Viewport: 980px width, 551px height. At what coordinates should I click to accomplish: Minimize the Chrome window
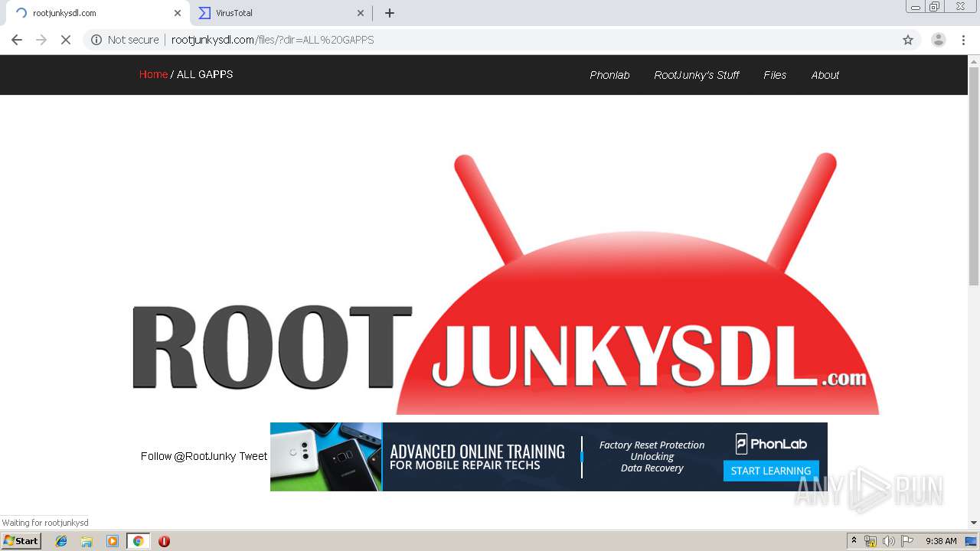point(915,6)
